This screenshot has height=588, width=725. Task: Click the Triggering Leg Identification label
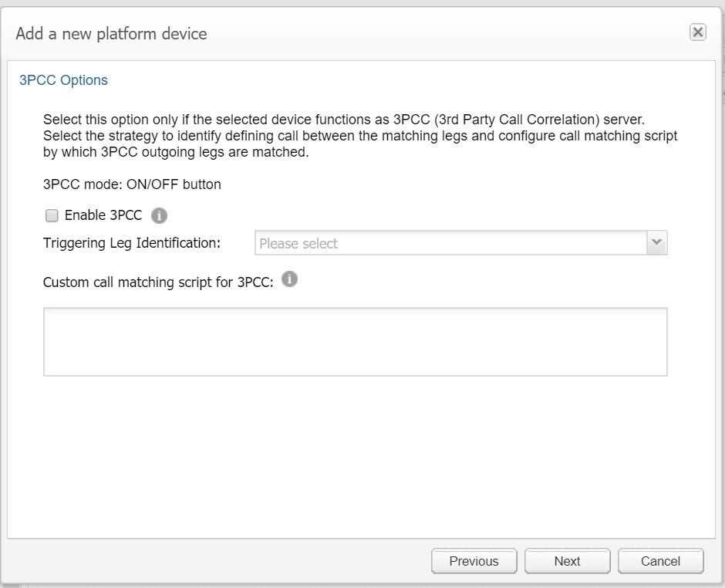(x=132, y=243)
